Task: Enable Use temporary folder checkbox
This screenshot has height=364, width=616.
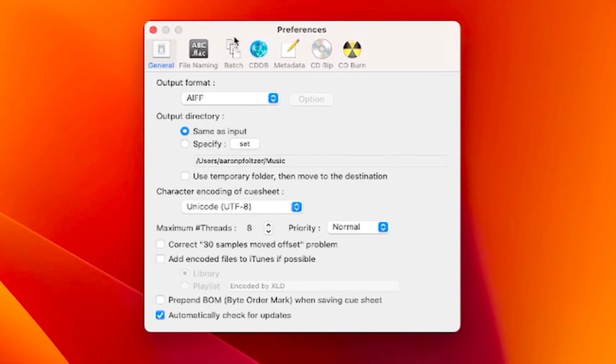Action: coord(185,176)
